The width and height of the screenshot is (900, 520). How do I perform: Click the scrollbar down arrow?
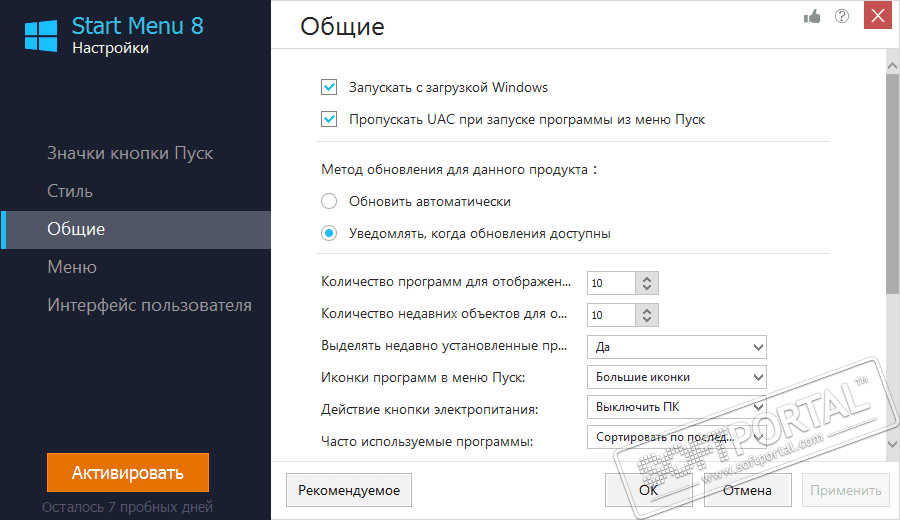pyautogui.click(x=892, y=444)
